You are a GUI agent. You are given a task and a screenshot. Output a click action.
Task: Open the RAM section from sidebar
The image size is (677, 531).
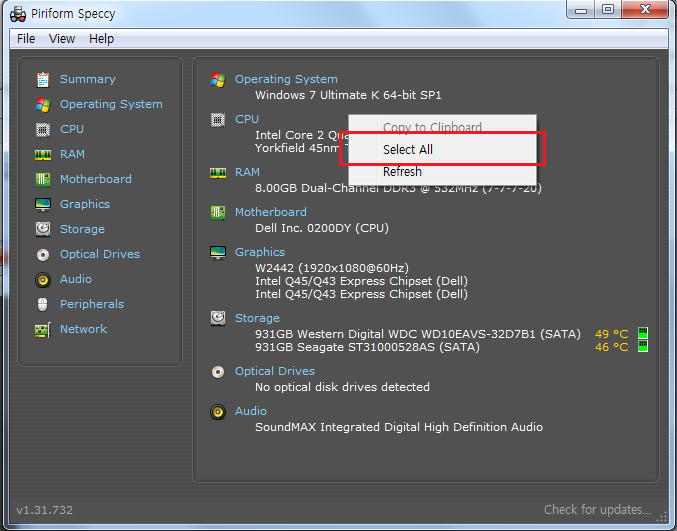(72, 155)
